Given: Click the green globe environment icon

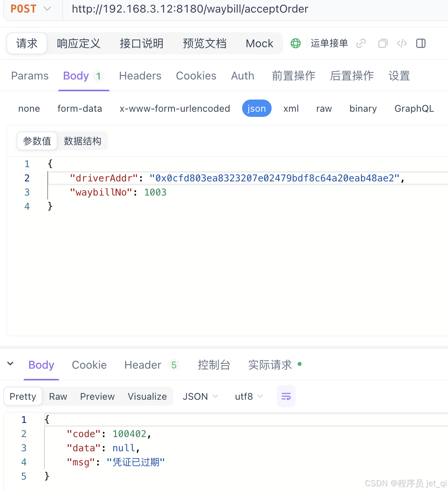Looking at the screenshot, I should coord(296,43).
